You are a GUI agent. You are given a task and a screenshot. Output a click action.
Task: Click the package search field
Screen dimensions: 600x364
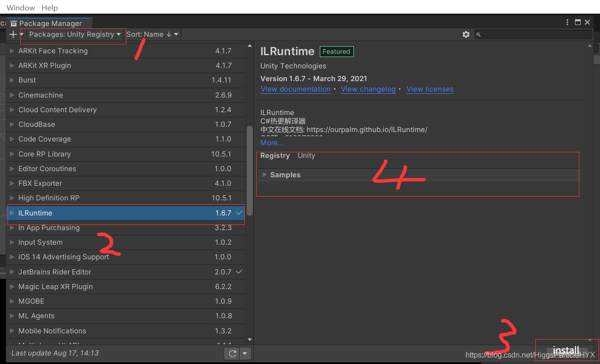tap(533, 34)
